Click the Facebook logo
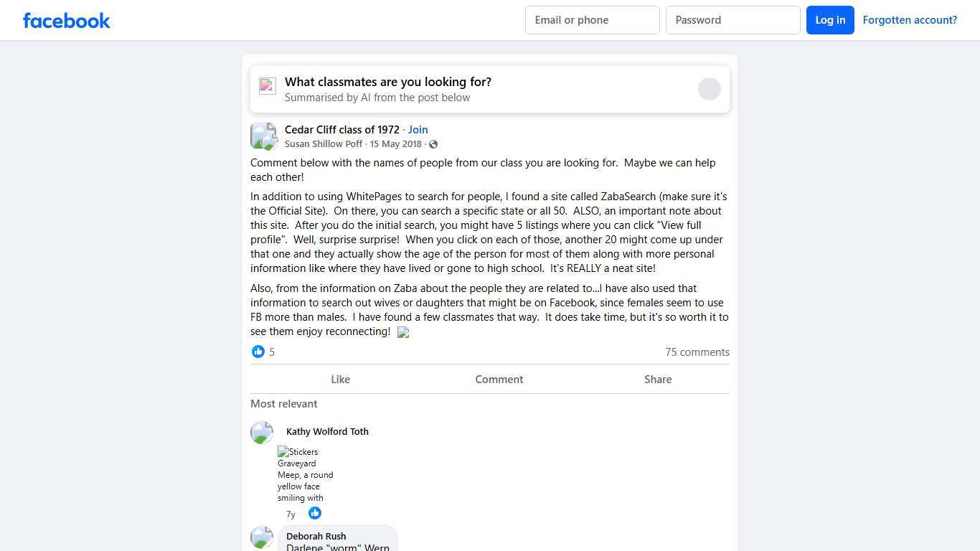Image resolution: width=980 pixels, height=551 pixels. click(67, 20)
